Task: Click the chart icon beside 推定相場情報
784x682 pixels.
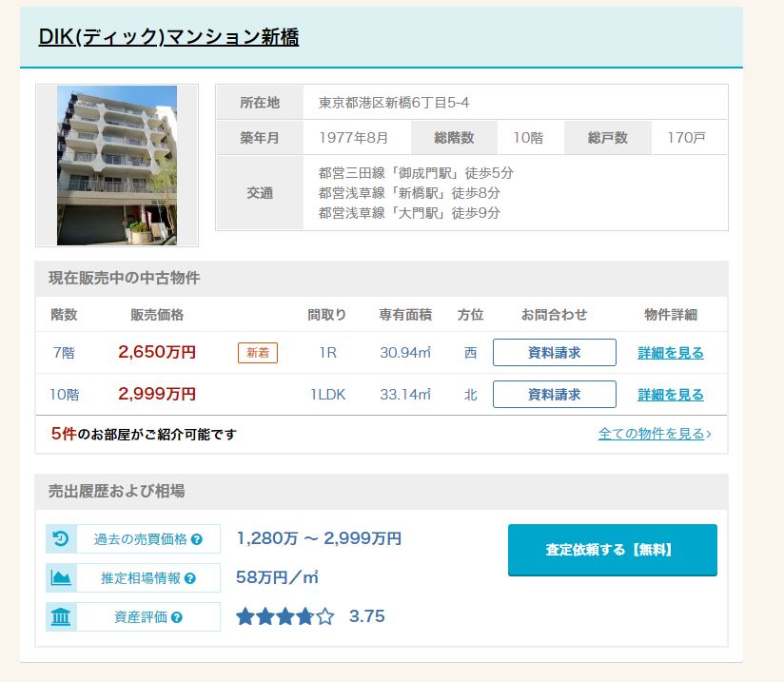Action: pos(61,577)
